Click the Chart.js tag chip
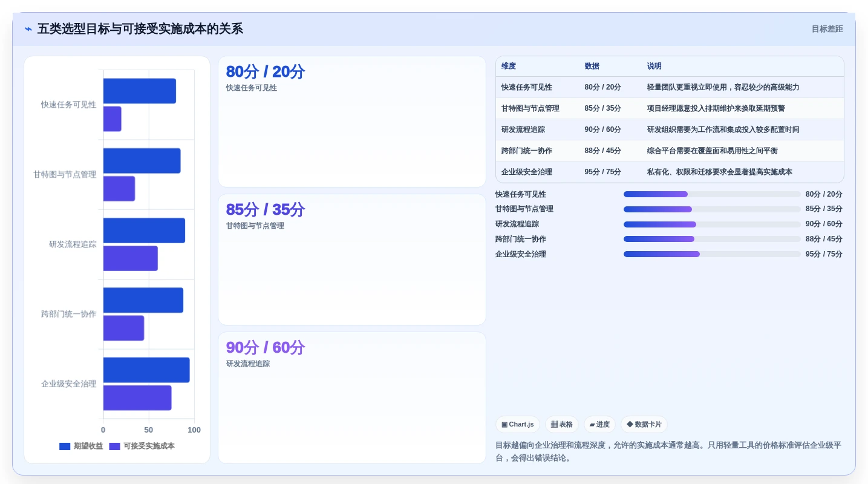868x484 pixels. (x=517, y=424)
